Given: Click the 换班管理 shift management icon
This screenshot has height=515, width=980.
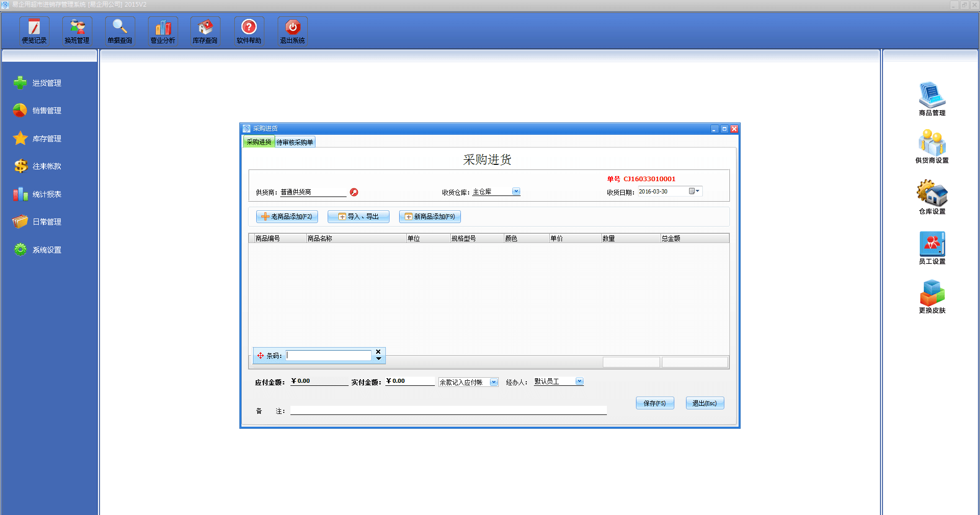Looking at the screenshot, I should tap(77, 31).
